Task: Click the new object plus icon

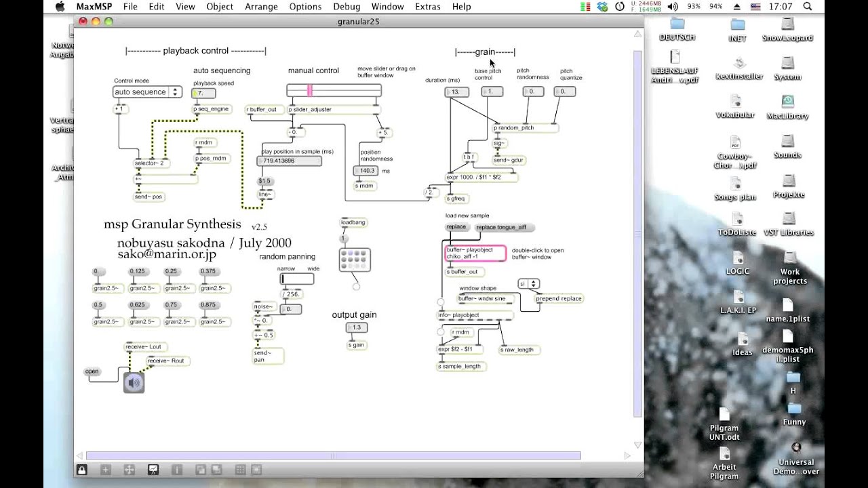Action: 105,469
